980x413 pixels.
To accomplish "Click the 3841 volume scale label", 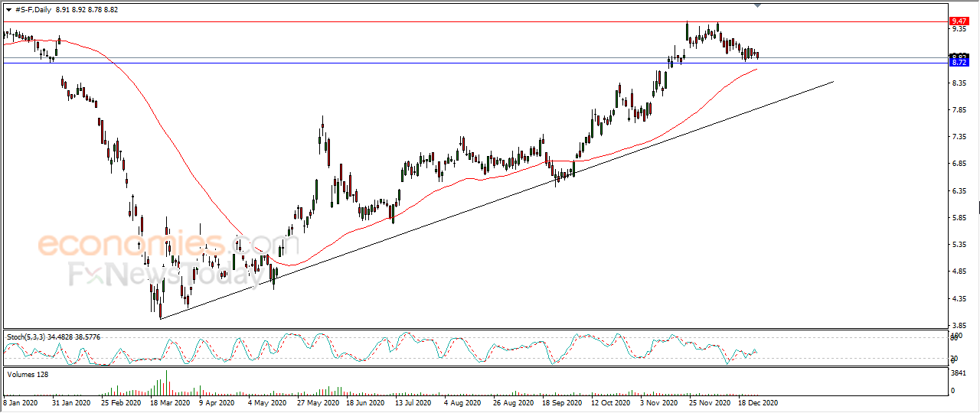I will coord(958,373).
